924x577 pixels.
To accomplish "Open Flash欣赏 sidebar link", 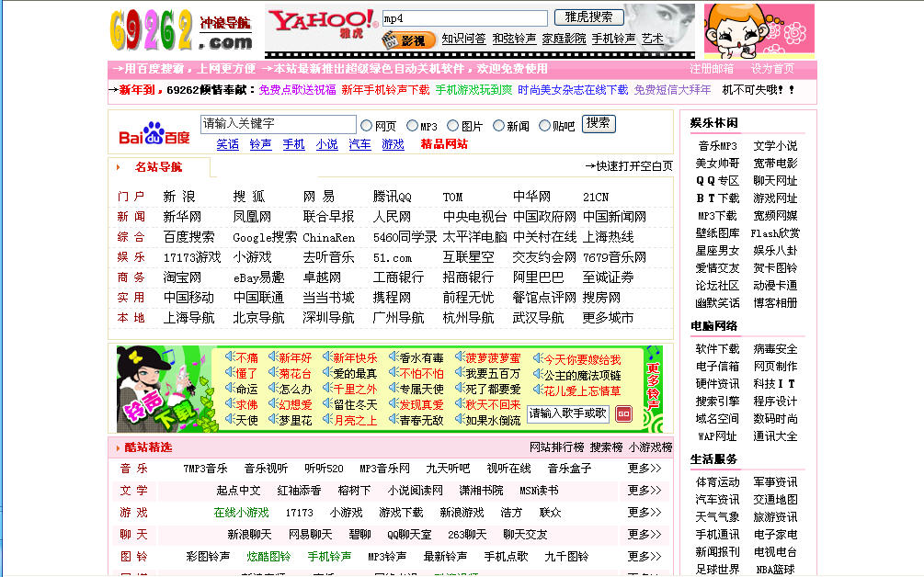I will coord(775,233).
